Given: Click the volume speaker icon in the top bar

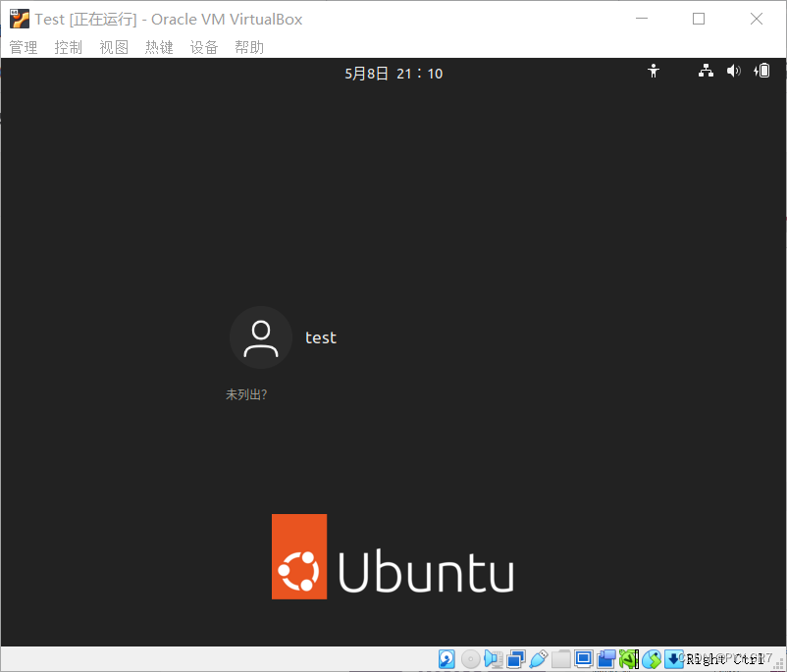Looking at the screenshot, I should [x=733, y=71].
